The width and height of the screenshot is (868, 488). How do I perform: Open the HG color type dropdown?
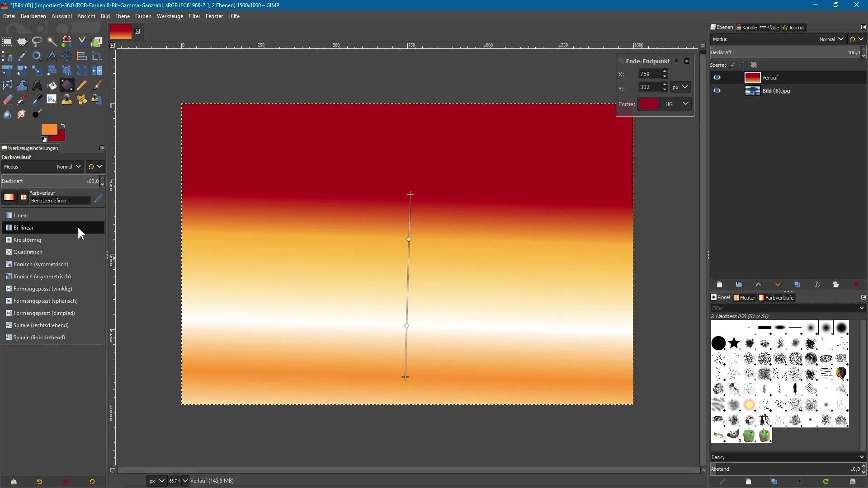click(x=676, y=104)
